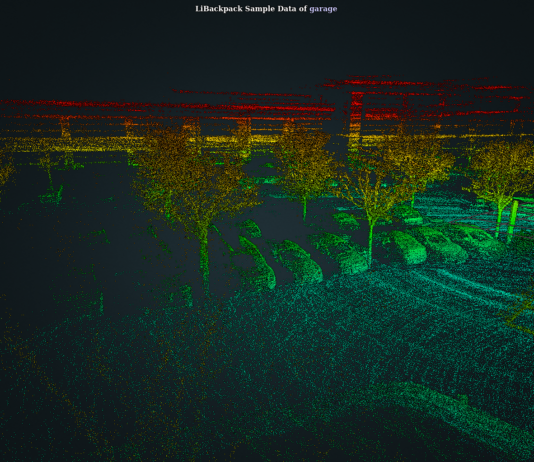Viewport: 534px width, 462px height.
Task: Pick the bright green pole at right
Action: [x=512, y=221]
